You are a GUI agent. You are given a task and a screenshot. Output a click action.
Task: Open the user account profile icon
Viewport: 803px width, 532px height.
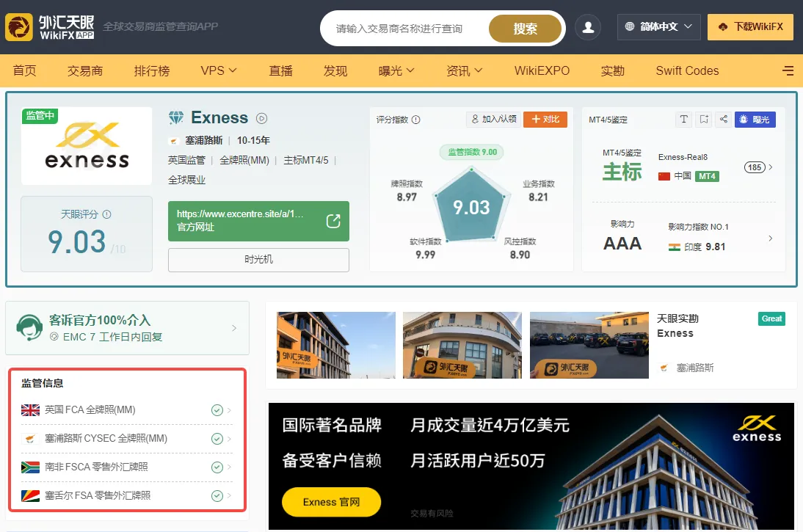tap(588, 27)
